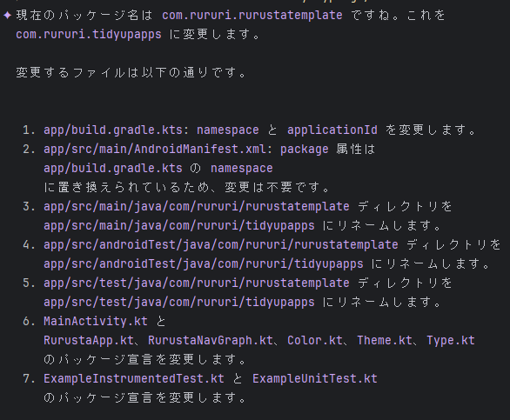
Task: Click app/build.gradle.kts followed by の in item 2
Action: point(113,169)
